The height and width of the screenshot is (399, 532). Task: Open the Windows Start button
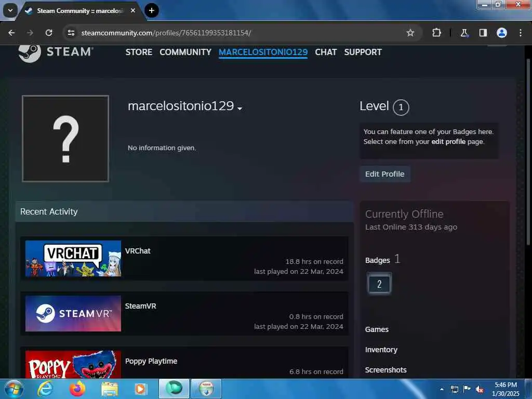point(14,389)
